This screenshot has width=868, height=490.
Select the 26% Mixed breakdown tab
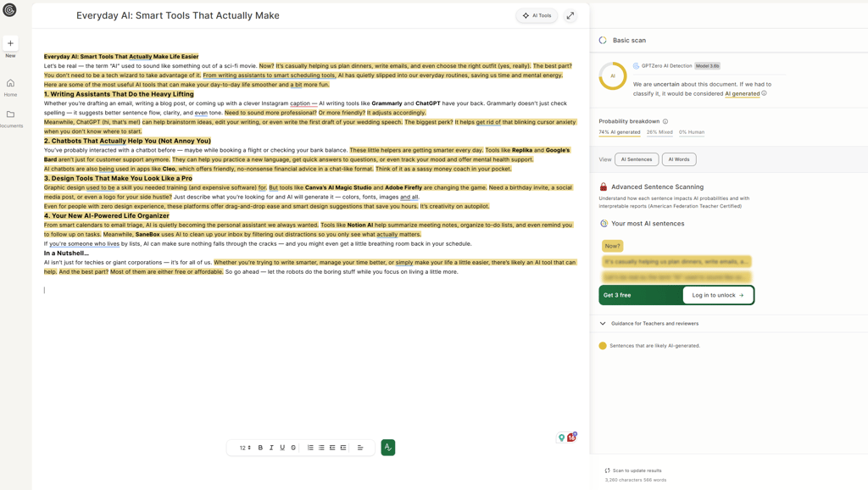[659, 132]
